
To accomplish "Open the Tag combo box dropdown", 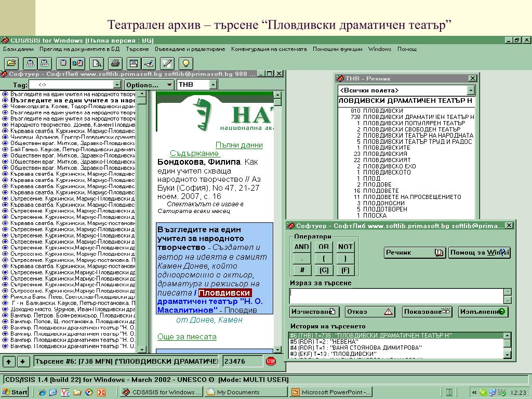I will [x=117, y=85].
